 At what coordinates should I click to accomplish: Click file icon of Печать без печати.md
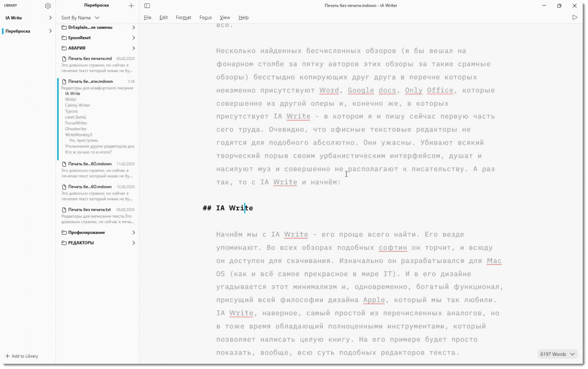[x=64, y=59]
